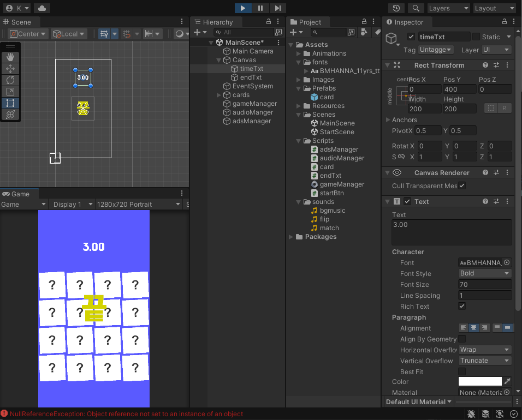Lock the Hierarchy panel

pos(268,22)
